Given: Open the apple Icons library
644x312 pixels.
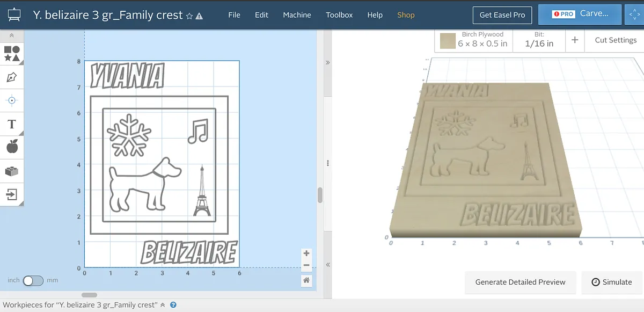Looking at the screenshot, I should [x=12, y=147].
